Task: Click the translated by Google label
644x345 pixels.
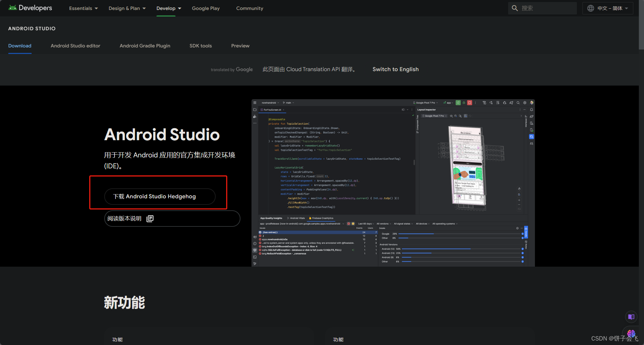Action: tap(232, 69)
